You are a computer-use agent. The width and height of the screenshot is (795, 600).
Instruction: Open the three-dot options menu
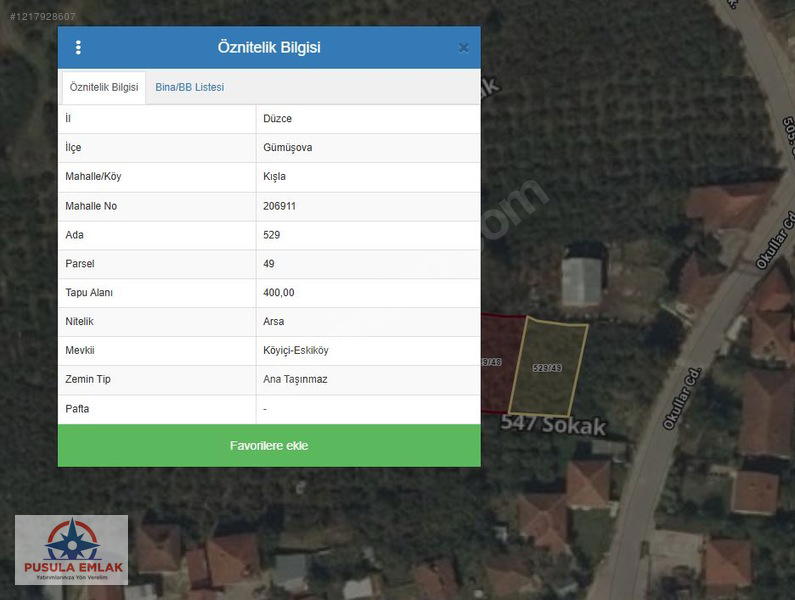point(79,47)
